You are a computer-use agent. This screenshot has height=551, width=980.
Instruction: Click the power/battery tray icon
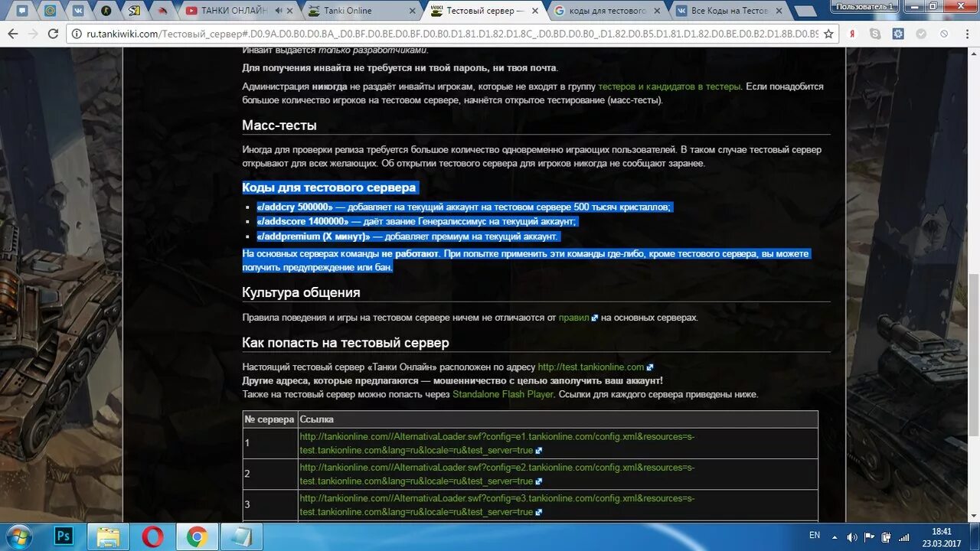[x=887, y=536]
